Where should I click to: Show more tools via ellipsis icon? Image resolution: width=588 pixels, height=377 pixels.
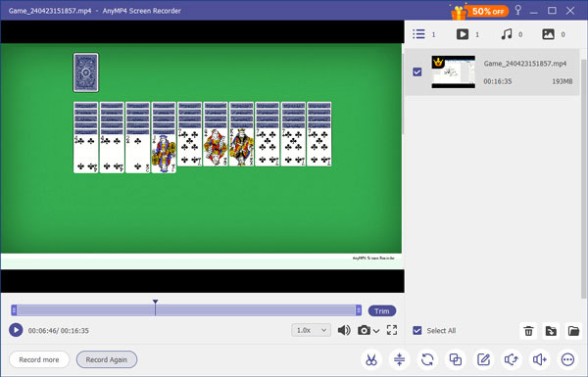pyautogui.click(x=567, y=359)
